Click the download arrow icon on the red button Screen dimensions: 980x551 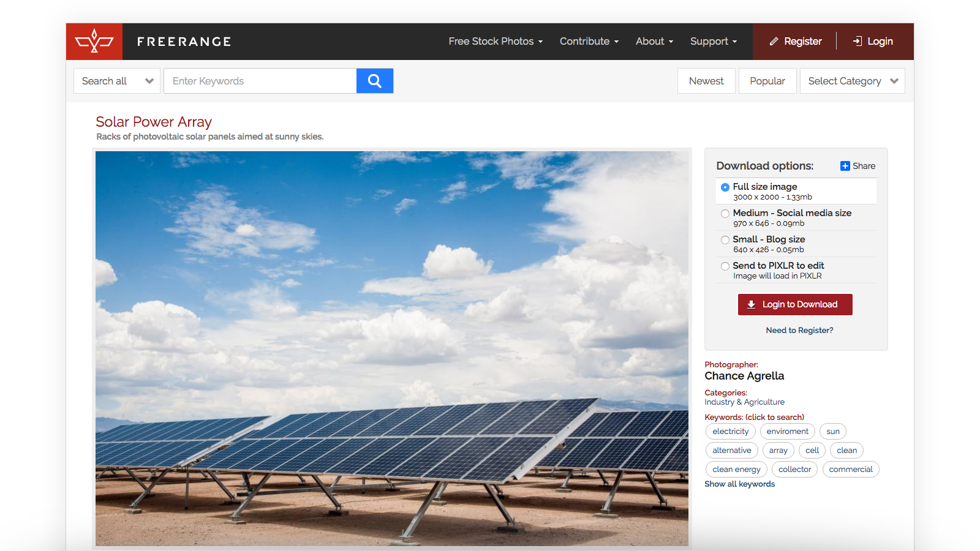(x=752, y=304)
